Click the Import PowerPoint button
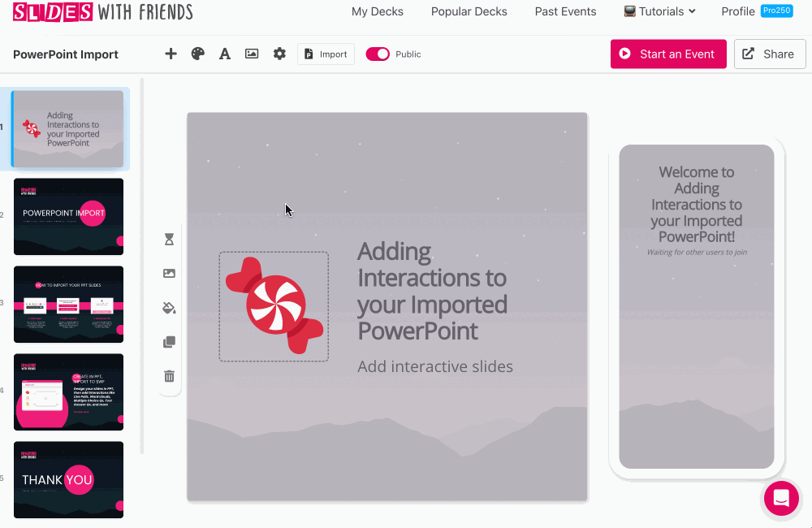Viewport: 812px width, 528px height. click(x=326, y=54)
